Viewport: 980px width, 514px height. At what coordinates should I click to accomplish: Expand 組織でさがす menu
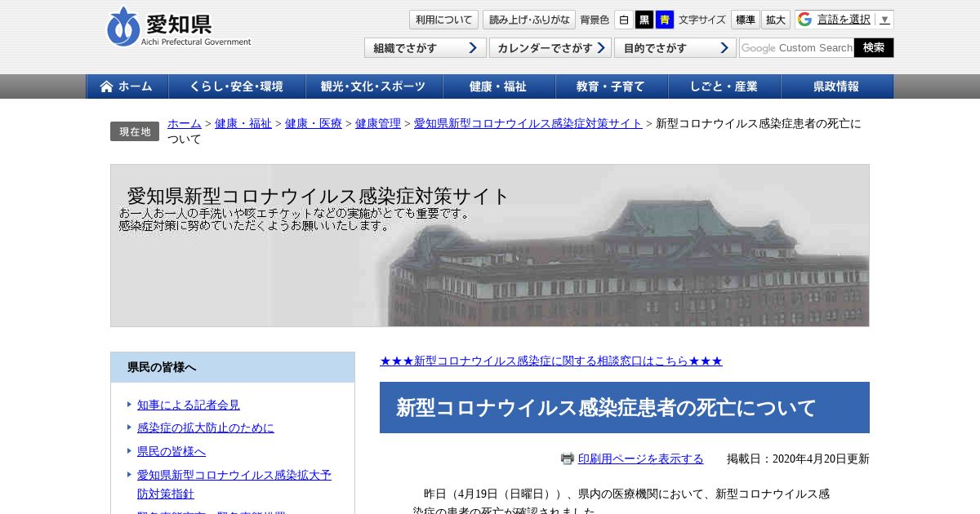425,48
